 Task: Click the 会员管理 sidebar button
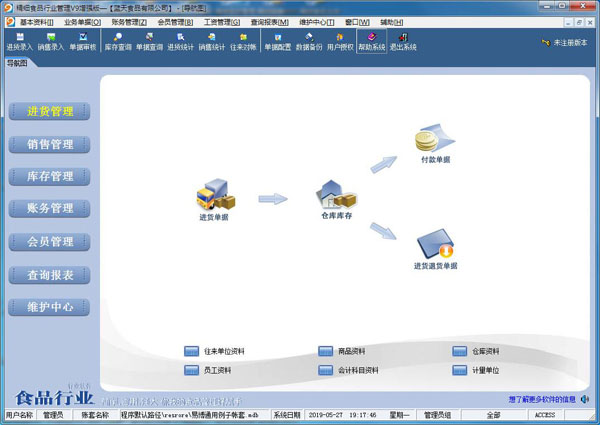50,241
